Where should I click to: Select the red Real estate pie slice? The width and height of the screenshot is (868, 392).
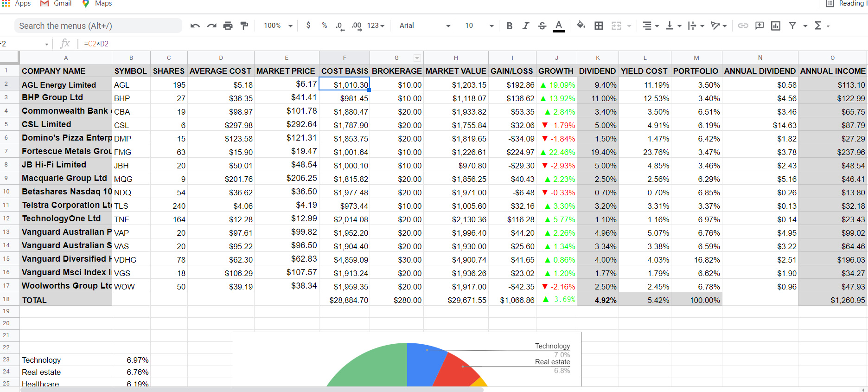tap(457, 371)
